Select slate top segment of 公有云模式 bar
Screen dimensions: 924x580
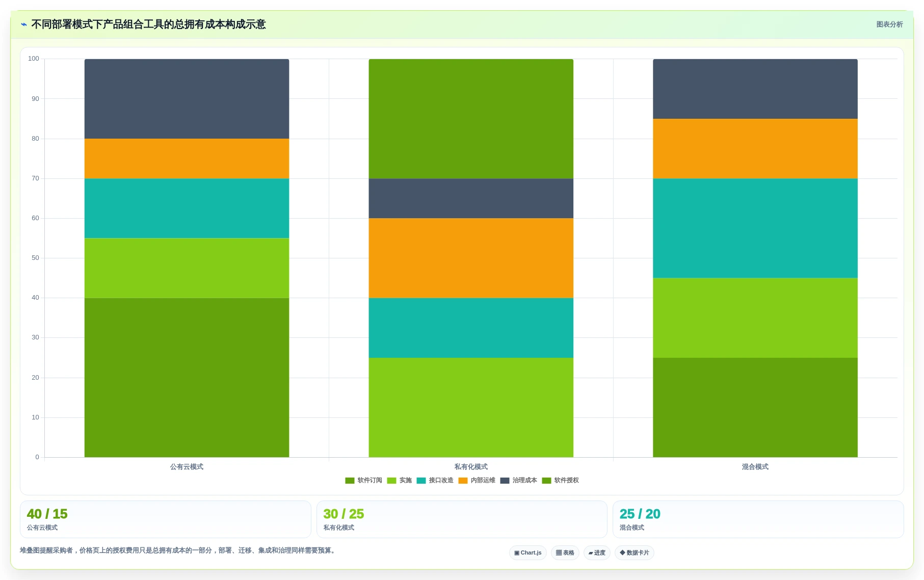click(x=187, y=99)
